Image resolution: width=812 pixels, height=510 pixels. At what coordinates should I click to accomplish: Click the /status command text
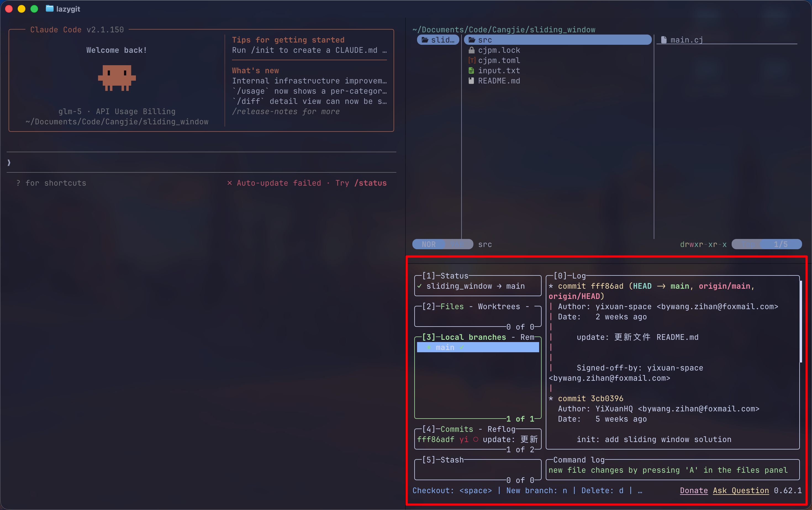tap(370, 183)
